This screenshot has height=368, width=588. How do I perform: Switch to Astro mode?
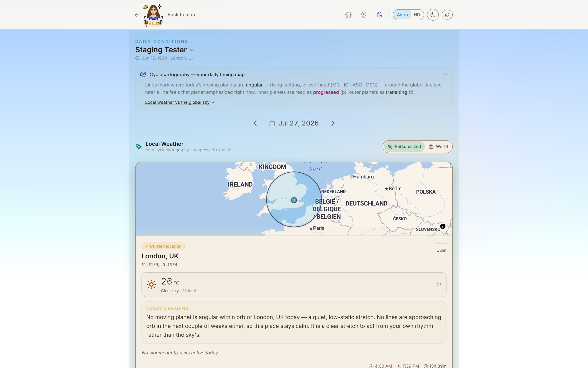402,15
